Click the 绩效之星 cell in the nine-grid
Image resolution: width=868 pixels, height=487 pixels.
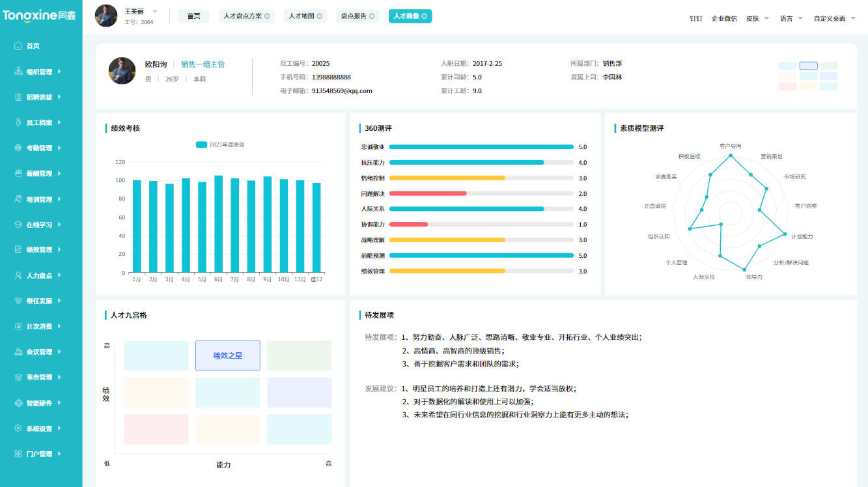[x=227, y=355]
